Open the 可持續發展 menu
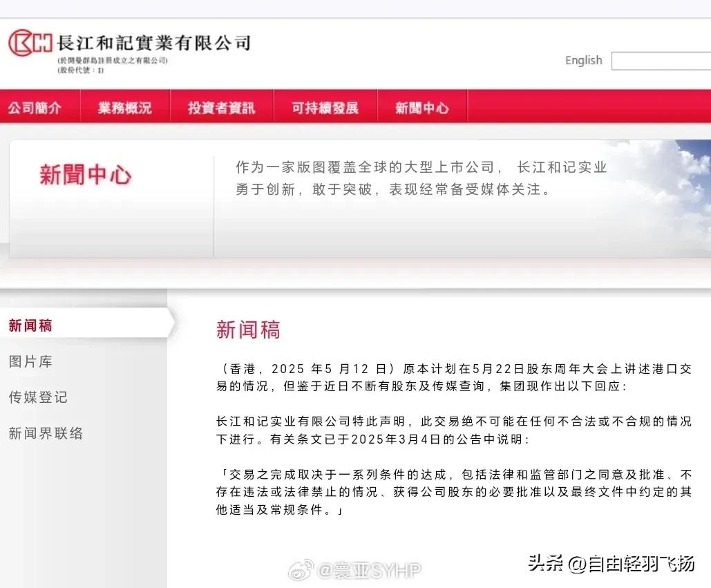The image size is (711, 588). pyautogui.click(x=325, y=108)
